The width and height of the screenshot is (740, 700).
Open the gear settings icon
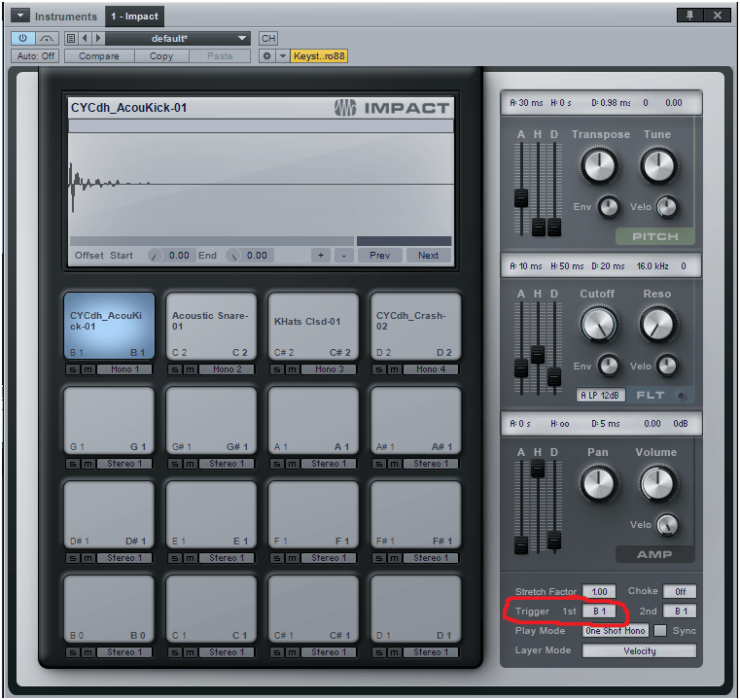pos(266,56)
